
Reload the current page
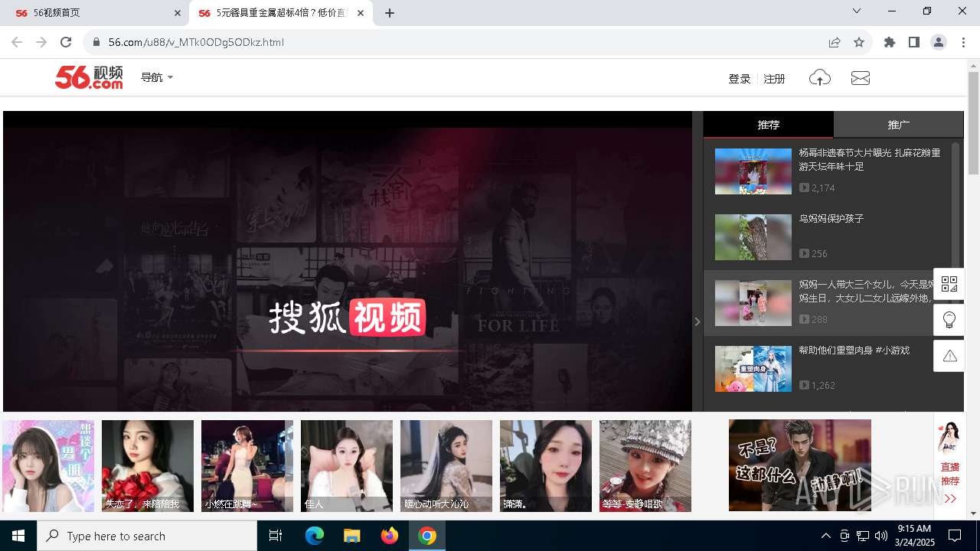point(66,42)
